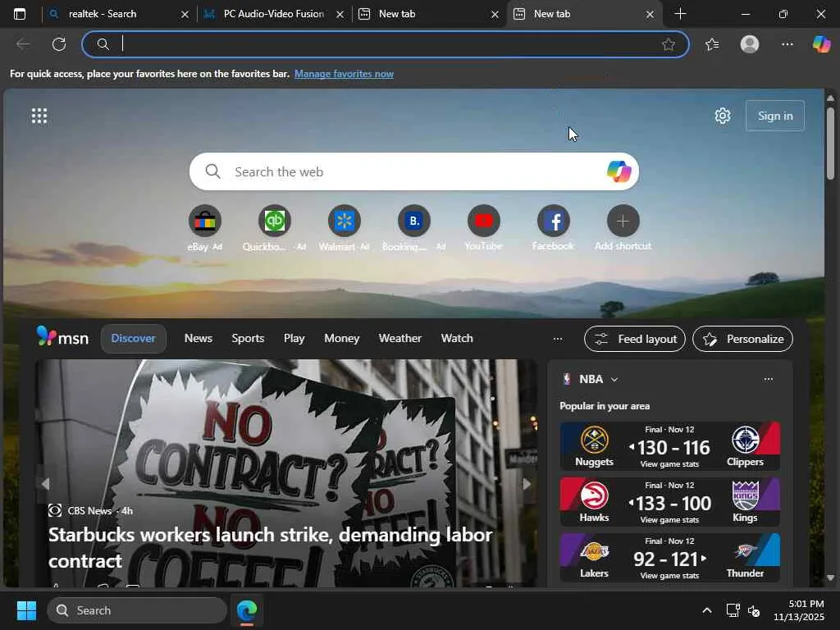Click the Copilot icon in web search box
Screen dimensions: 840x630
click(x=619, y=171)
